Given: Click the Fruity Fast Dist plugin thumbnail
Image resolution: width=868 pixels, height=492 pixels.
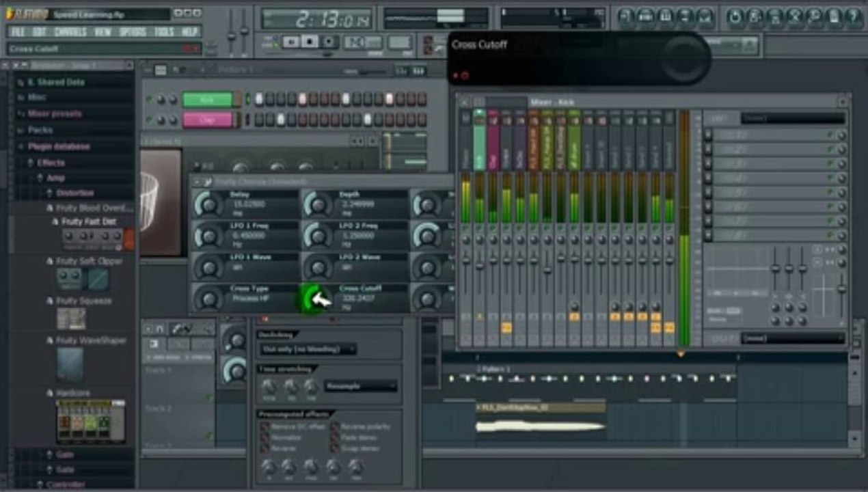Looking at the screenshot, I should [98, 239].
